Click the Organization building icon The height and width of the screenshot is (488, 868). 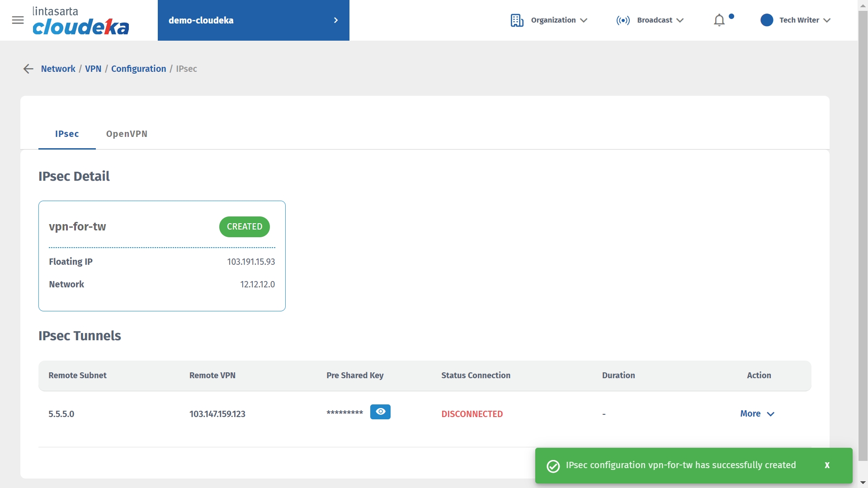pos(517,20)
